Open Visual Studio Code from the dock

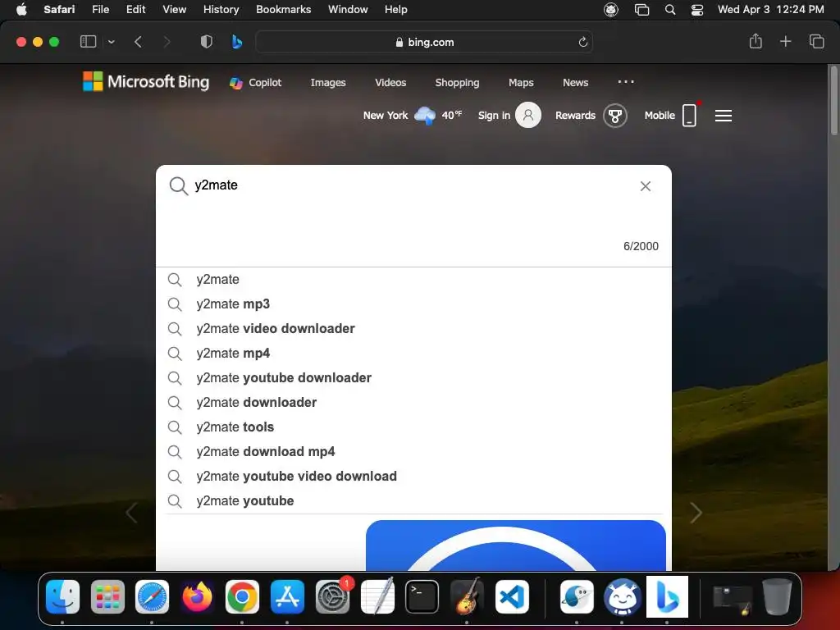point(512,596)
